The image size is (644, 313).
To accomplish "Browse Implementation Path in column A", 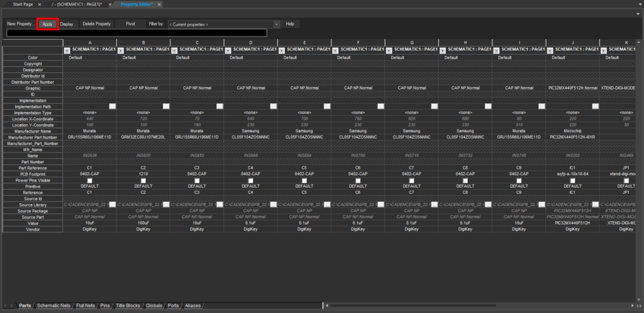I will 113,106.
